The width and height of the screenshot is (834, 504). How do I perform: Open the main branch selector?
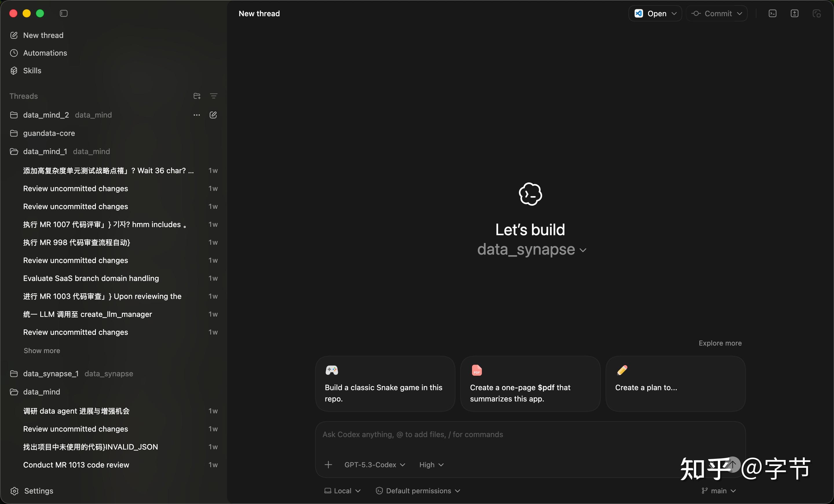click(x=718, y=491)
